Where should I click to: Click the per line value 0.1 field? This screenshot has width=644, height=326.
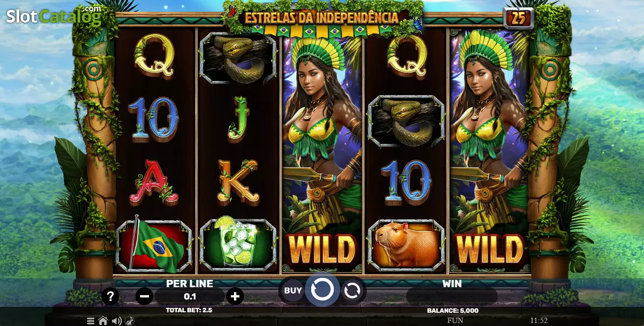point(190,296)
